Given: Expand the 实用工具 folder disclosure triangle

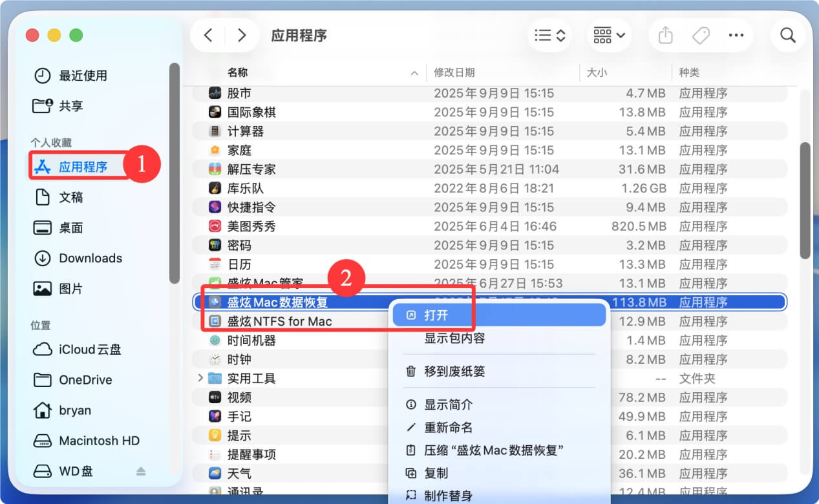Looking at the screenshot, I should [199, 378].
